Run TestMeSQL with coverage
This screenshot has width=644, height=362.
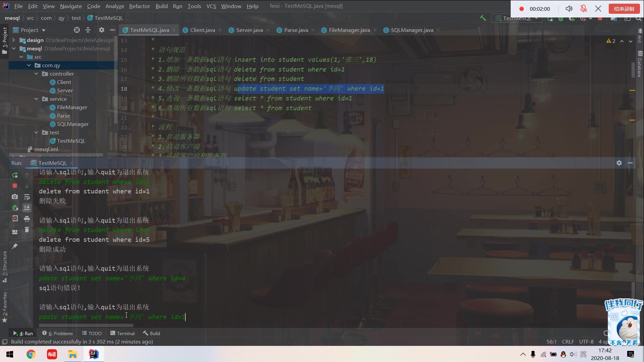tap(572, 19)
